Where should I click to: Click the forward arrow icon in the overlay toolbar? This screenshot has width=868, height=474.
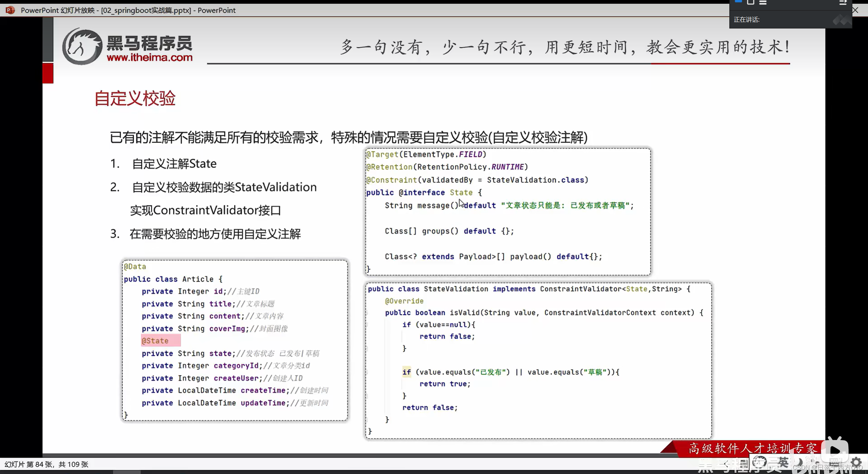[x=843, y=3]
